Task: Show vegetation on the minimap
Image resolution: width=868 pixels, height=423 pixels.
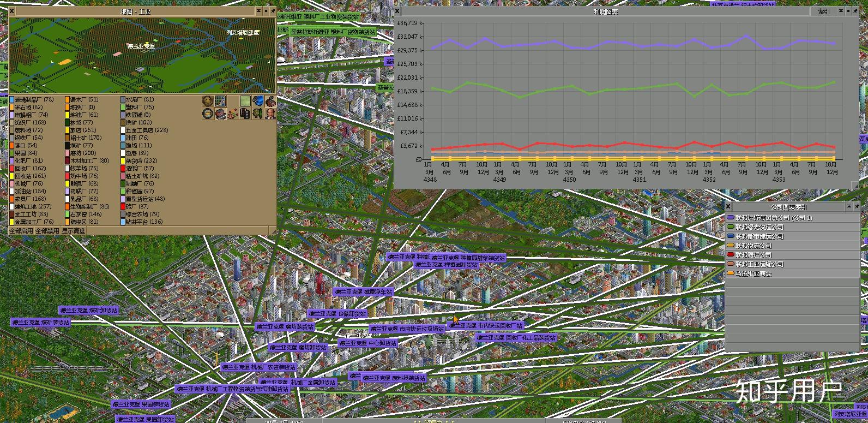Action: 258,114
